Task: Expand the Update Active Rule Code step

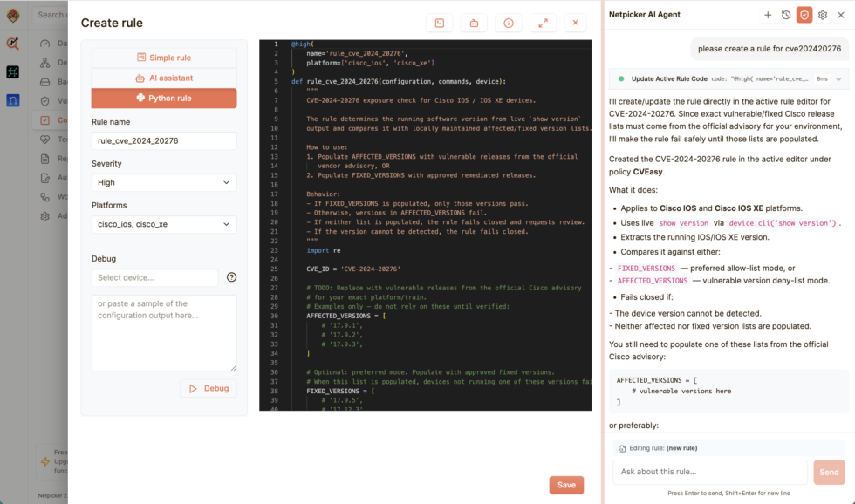Action: click(838, 79)
